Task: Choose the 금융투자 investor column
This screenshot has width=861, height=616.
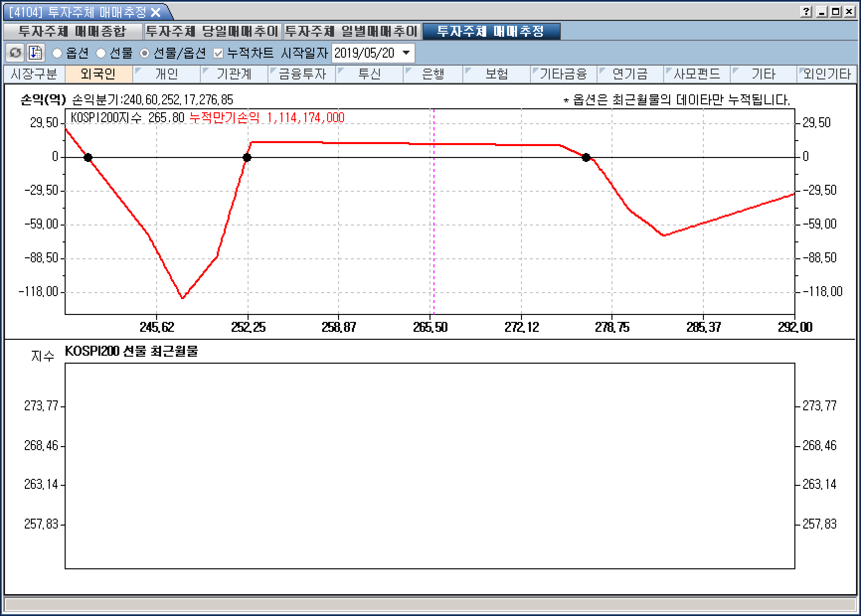Action: 302,74
